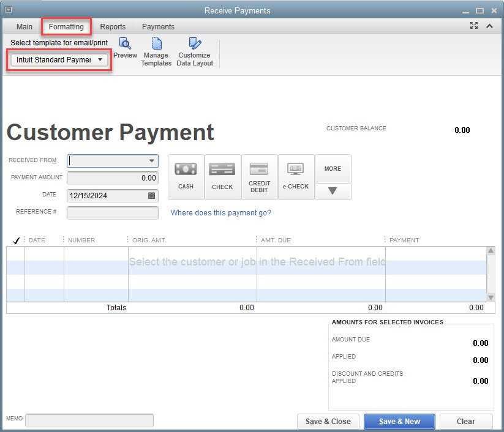Image resolution: width=504 pixels, height=432 pixels.
Task: Click the AMT. DUE column header
Action: [x=276, y=240]
